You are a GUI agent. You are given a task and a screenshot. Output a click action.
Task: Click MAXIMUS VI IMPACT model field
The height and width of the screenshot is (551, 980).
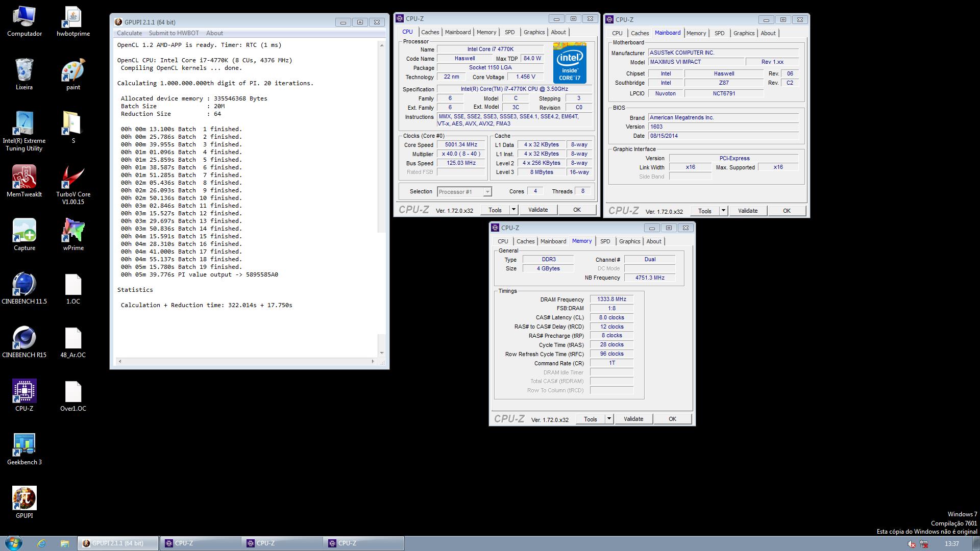696,62
